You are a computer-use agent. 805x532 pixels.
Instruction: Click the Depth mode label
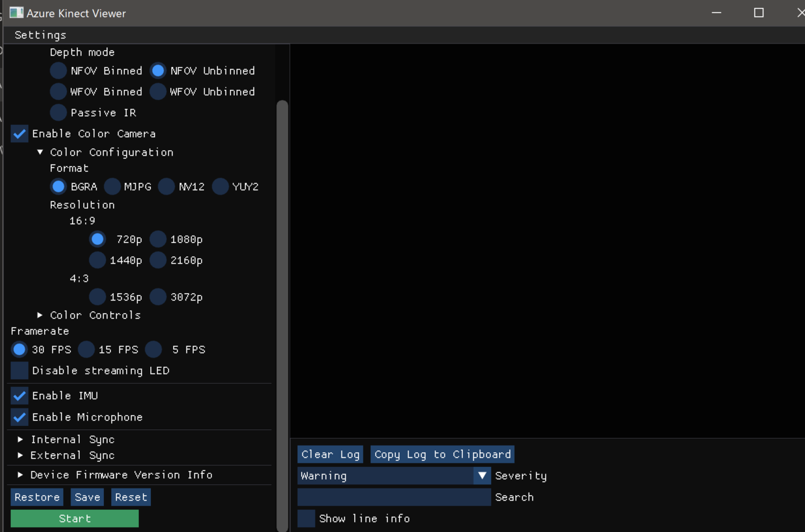pyautogui.click(x=82, y=52)
